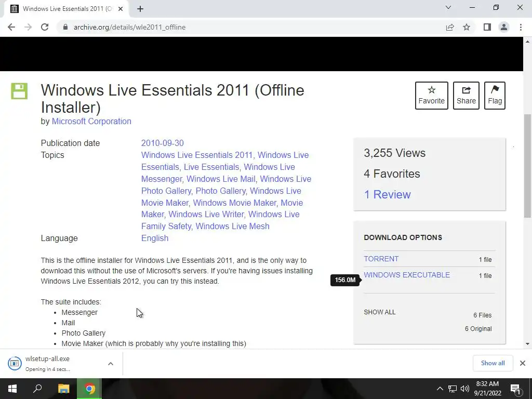Open the Chrome profile avatar menu
The image size is (532, 399).
[504, 27]
